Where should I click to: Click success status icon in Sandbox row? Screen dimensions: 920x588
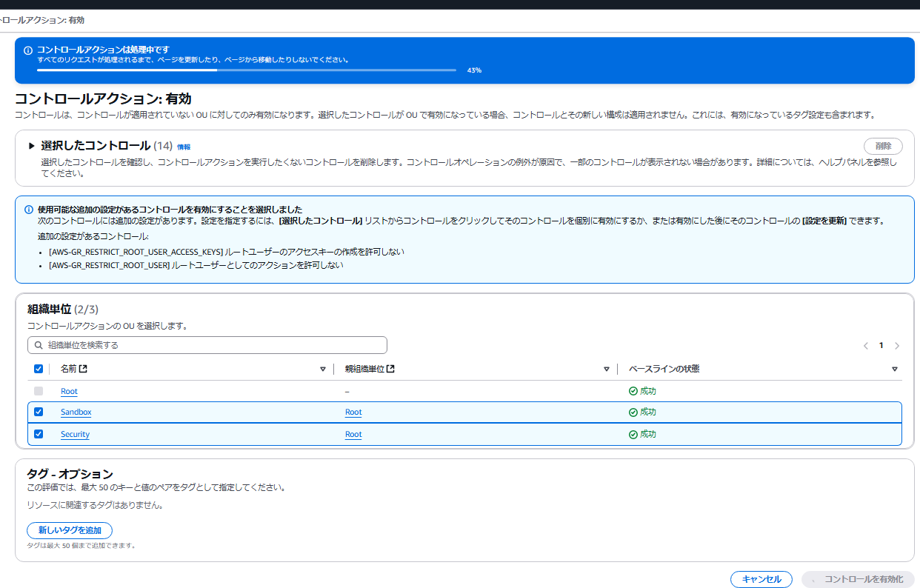633,412
